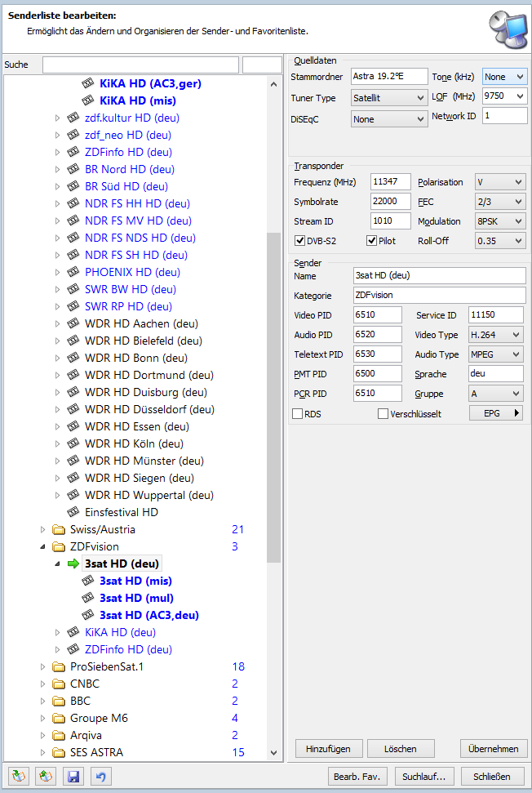Toggle the DVB-S2 checkbox
The height and width of the screenshot is (793, 532).
coord(299,241)
